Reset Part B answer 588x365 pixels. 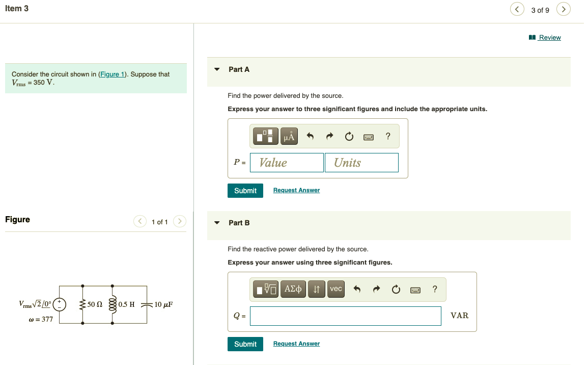coord(396,289)
